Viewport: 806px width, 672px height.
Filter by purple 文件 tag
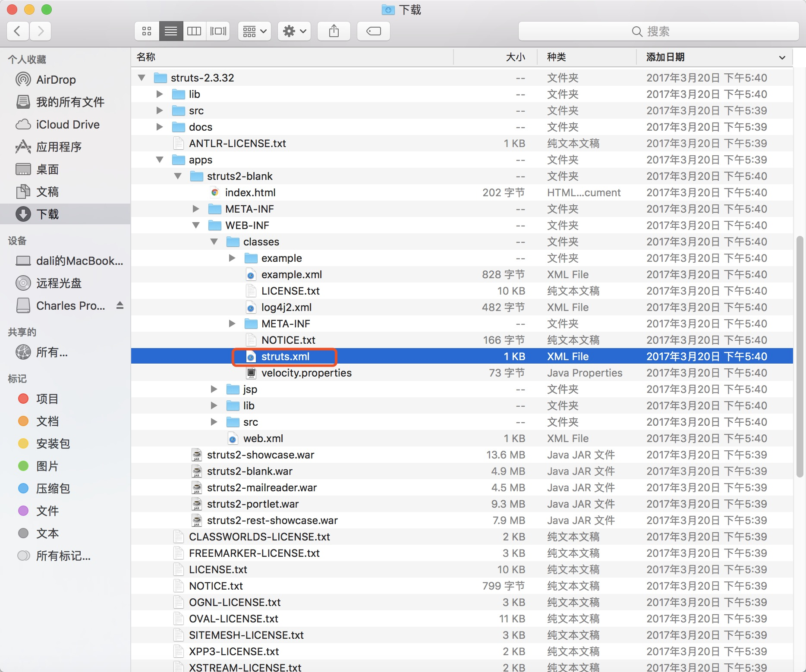coord(65,511)
